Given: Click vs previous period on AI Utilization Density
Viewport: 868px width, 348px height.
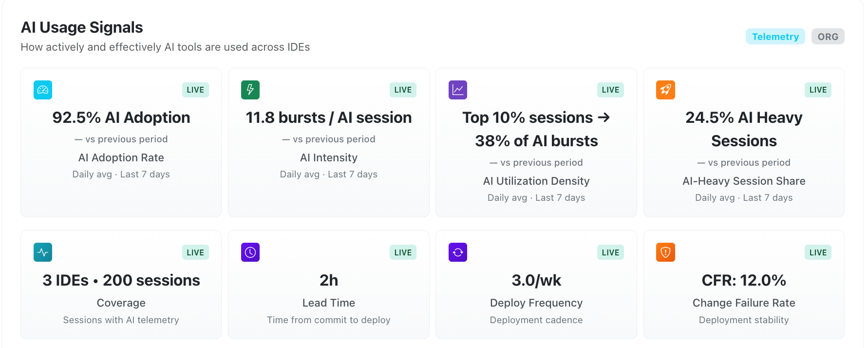Looking at the screenshot, I should tap(536, 162).
